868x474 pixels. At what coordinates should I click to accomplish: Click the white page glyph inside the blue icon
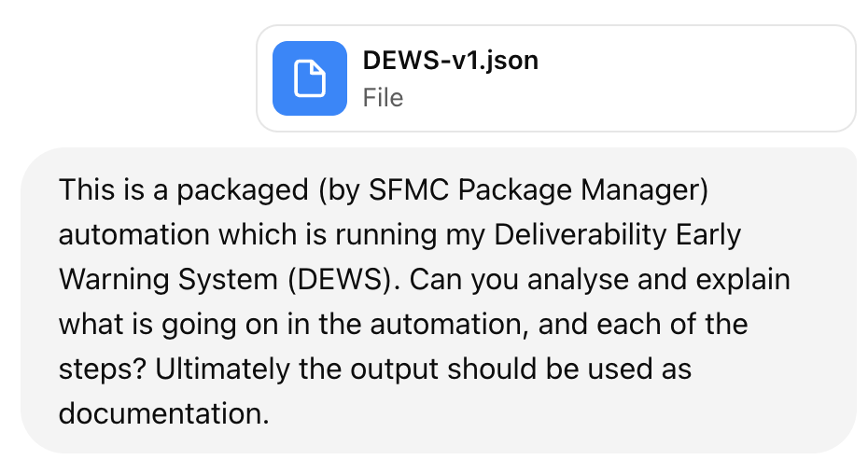(310, 78)
